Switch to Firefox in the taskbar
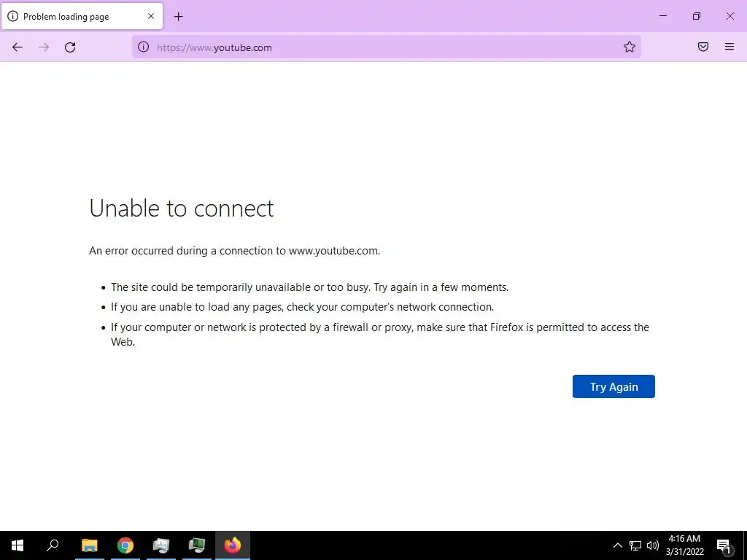Viewport: 747px width, 560px height. 233,545
